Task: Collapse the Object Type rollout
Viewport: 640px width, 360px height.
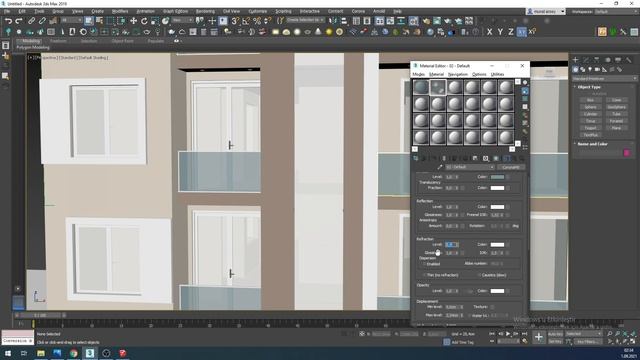Action: [589, 87]
